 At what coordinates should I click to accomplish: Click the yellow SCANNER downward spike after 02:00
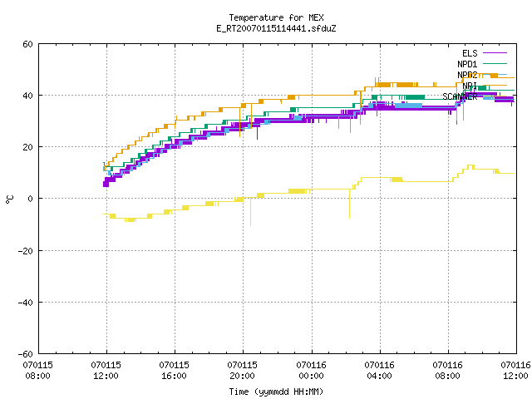coord(349,204)
